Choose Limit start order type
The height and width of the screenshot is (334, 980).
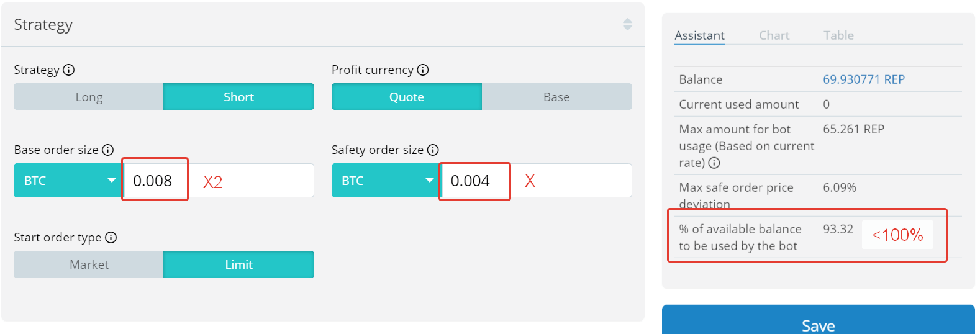(x=238, y=264)
